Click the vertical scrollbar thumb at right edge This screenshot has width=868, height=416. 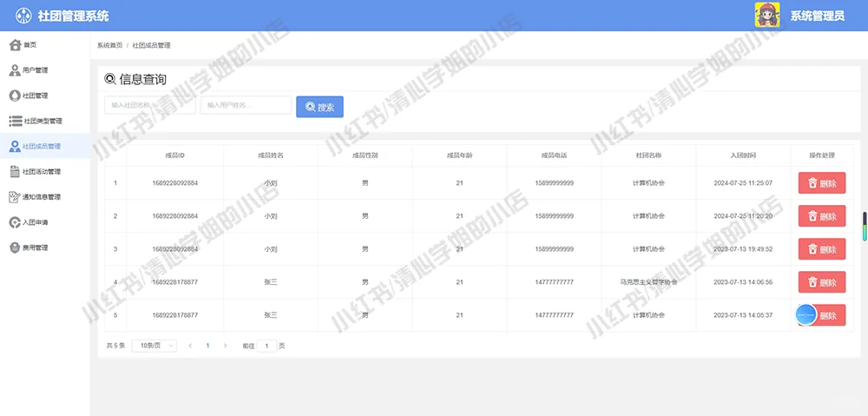pyautogui.click(x=865, y=226)
